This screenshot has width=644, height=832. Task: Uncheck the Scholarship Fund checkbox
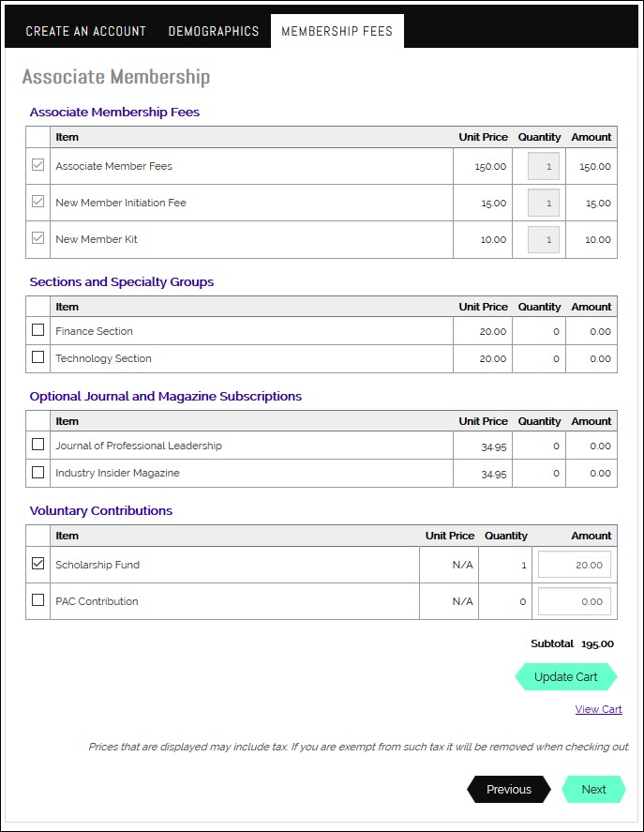[x=37, y=564]
